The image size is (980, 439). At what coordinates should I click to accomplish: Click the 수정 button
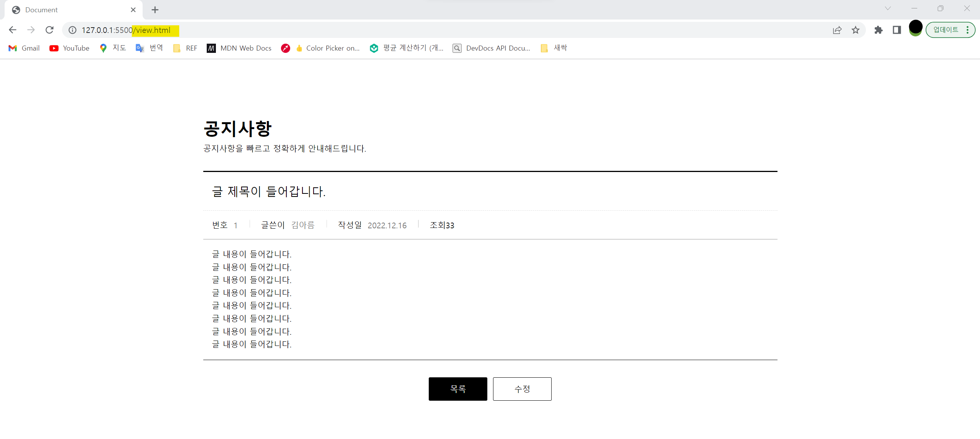tap(522, 389)
